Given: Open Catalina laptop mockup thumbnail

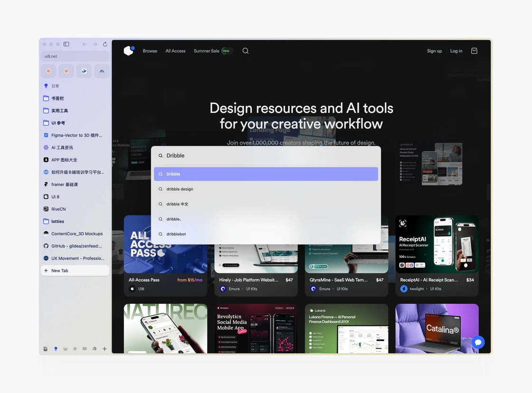Looking at the screenshot, I should click(x=437, y=328).
